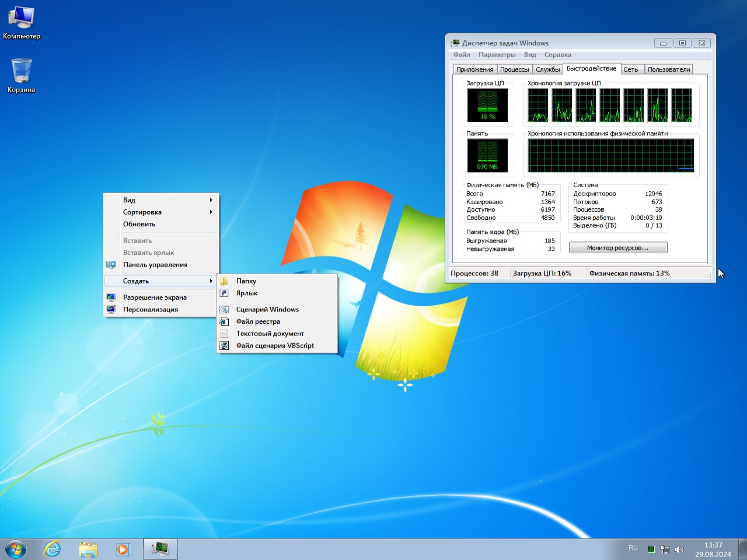The width and height of the screenshot is (747, 560).
Task: Click the network tray icon
Action: 665,549
